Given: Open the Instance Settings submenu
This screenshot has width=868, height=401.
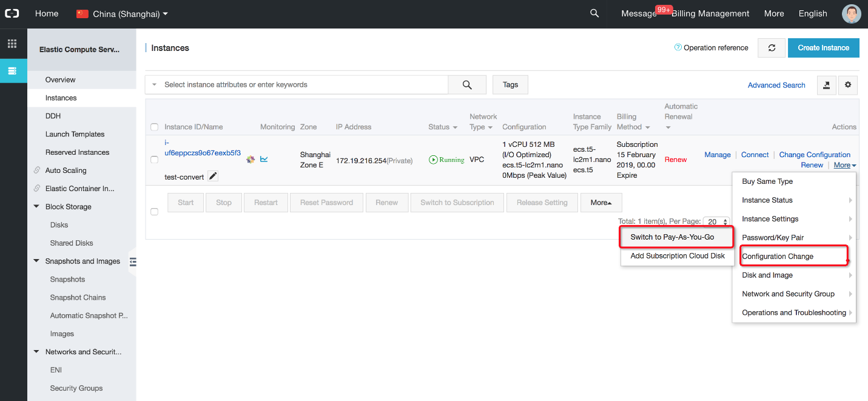Looking at the screenshot, I should pyautogui.click(x=794, y=219).
